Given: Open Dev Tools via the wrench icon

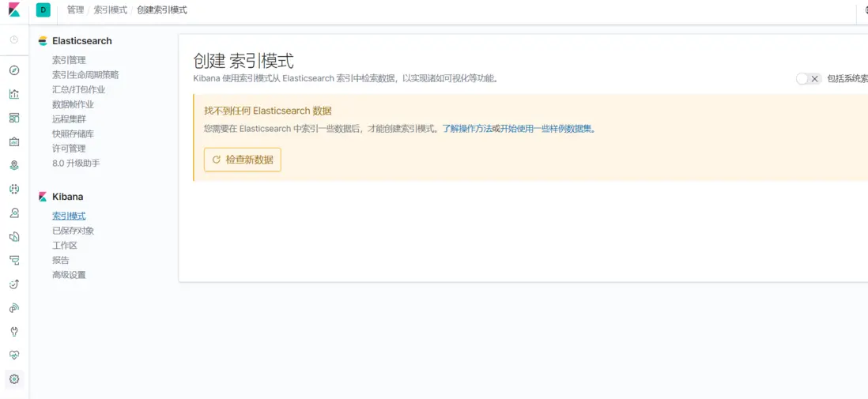Looking at the screenshot, I should click(x=14, y=332).
